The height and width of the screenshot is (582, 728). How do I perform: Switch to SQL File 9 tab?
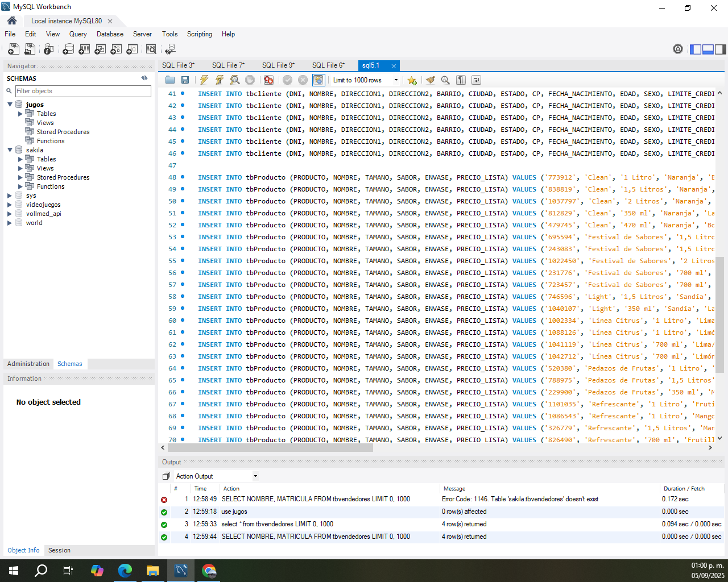[x=278, y=65]
